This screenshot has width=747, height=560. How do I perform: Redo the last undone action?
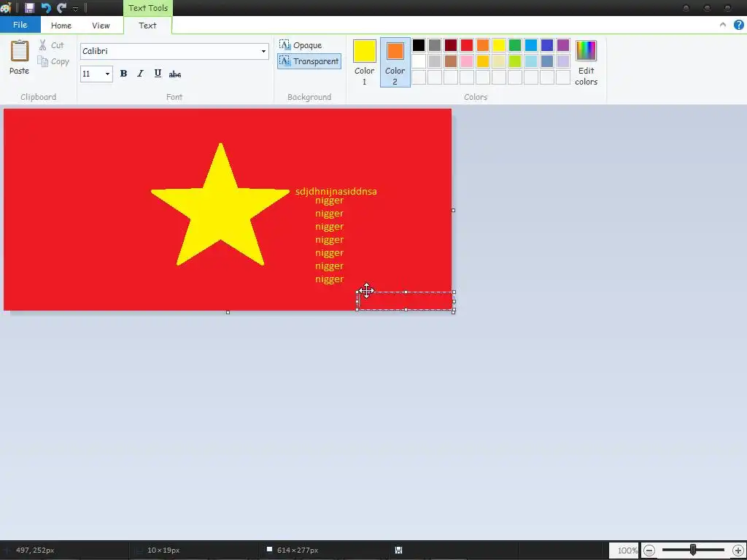[x=61, y=7]
